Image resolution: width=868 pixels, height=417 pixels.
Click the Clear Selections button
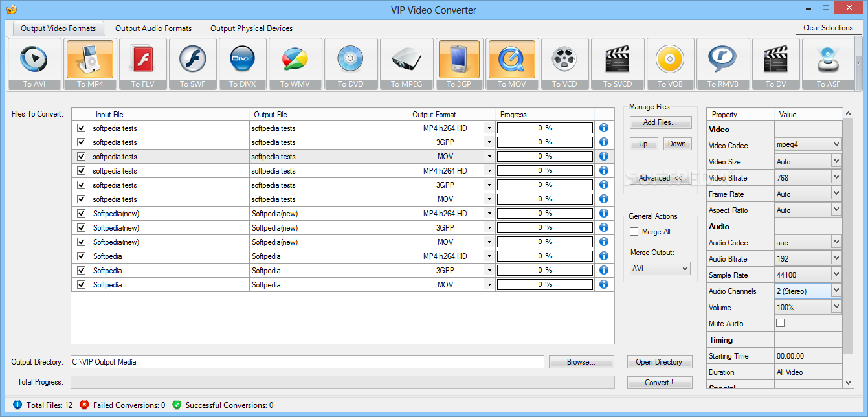click(828, 28)
